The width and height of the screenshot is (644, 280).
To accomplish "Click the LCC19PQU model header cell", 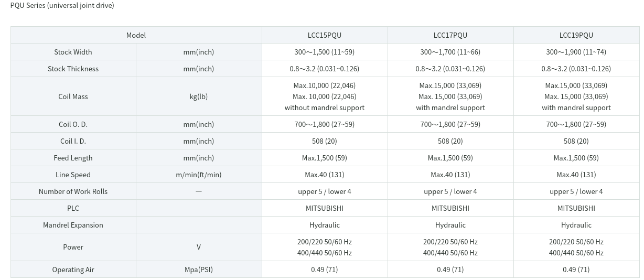I will [576, 35].
